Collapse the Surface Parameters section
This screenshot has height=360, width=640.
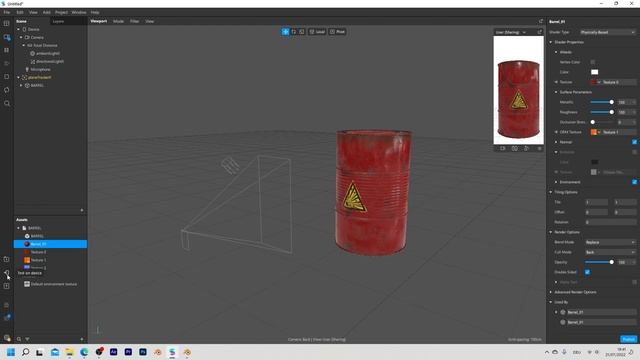(556, 92)
